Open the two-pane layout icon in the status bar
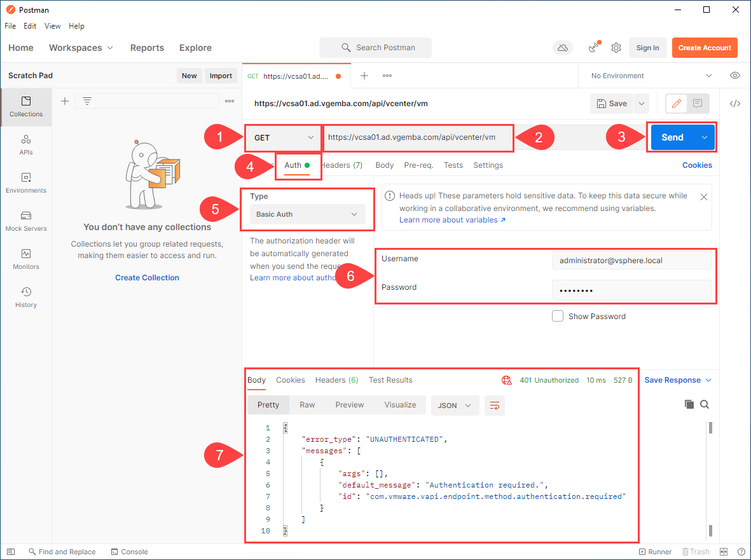 coord(724,551)
